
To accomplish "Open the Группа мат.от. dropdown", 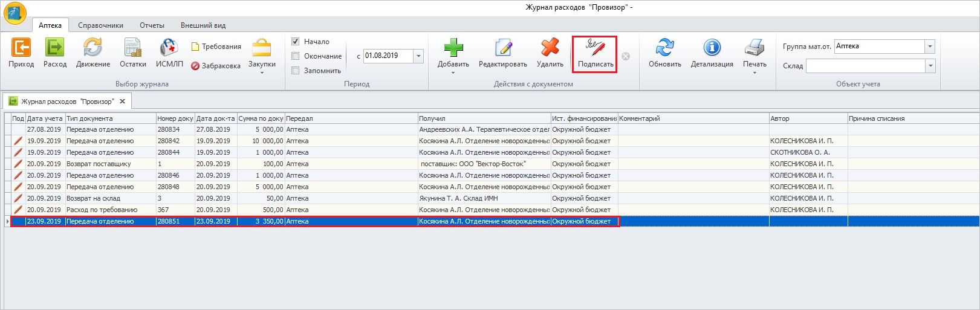I will [930, 47].
